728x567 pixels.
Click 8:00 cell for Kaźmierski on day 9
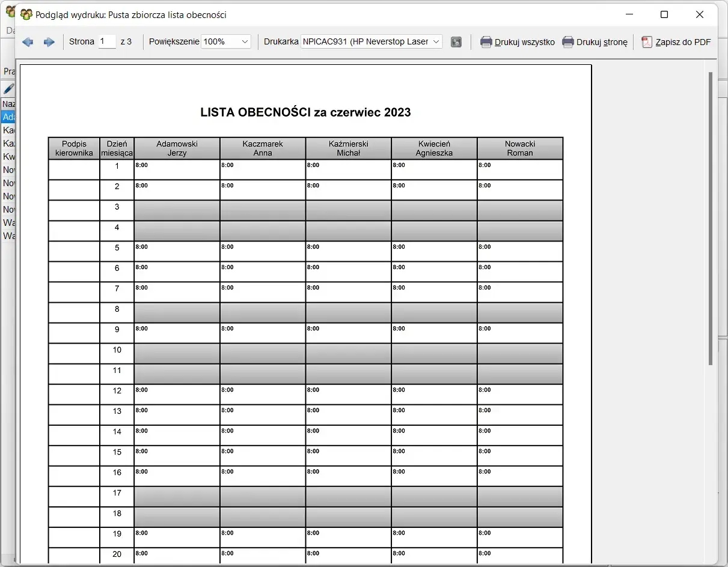click(x=349, y=333)
